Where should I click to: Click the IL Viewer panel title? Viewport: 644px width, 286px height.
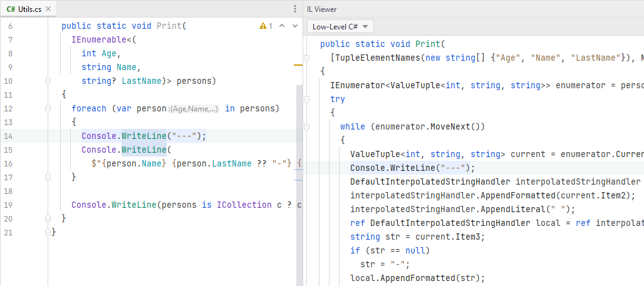[321, 9]
